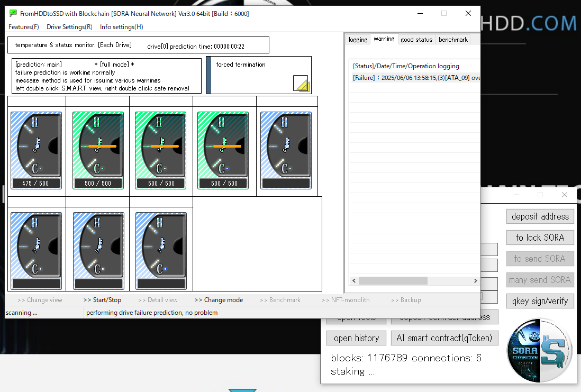Viewport: 581px width, 392px height.
Task: Select the last drive gauge in bottom row
Action: coord(161,251)
